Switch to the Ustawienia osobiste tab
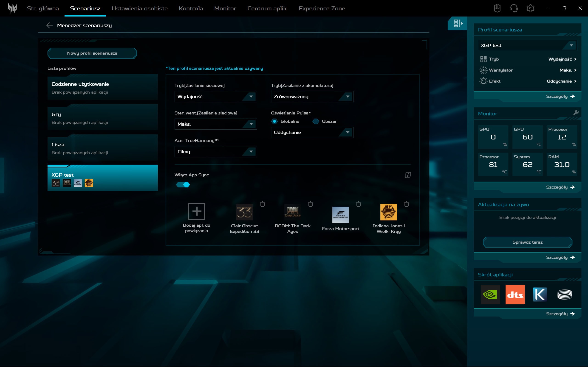 point(139,8)
